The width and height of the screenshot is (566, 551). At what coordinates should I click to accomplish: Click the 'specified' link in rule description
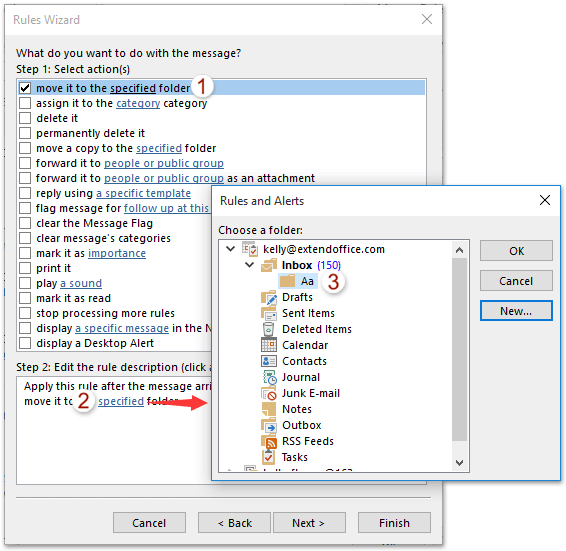click(121, 401)
